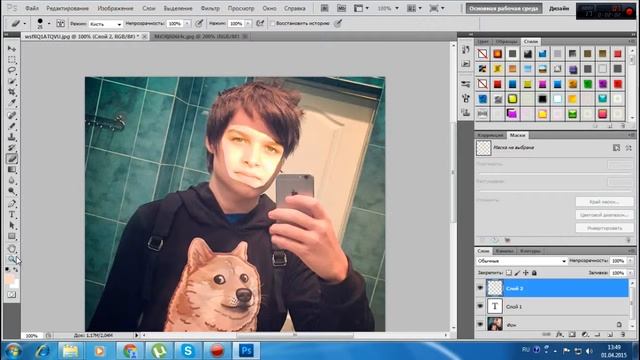Screen dimensions: 640x360
Task: Open the Изображение menu
Action: click(x=116, y=8)
